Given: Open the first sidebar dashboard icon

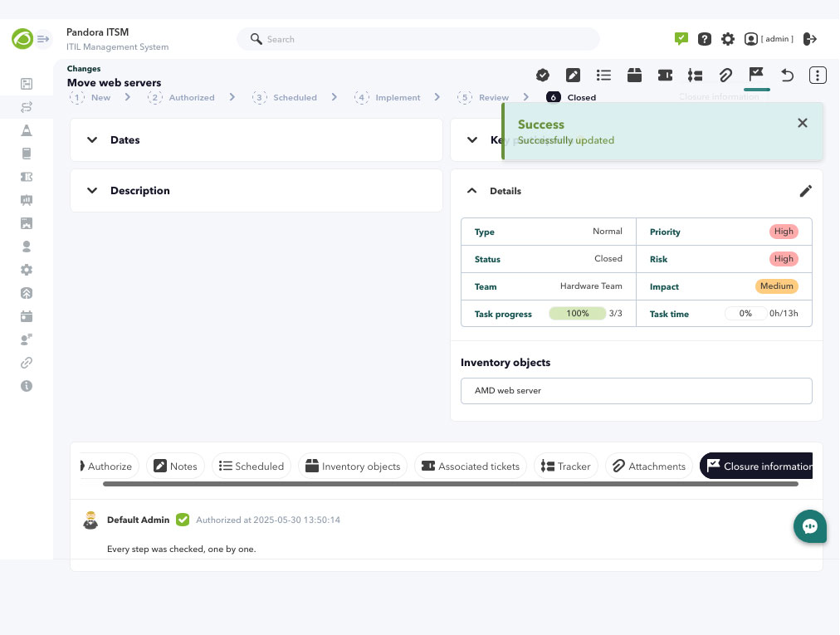Looking at the screenshot, I should [x=27, y=84].
